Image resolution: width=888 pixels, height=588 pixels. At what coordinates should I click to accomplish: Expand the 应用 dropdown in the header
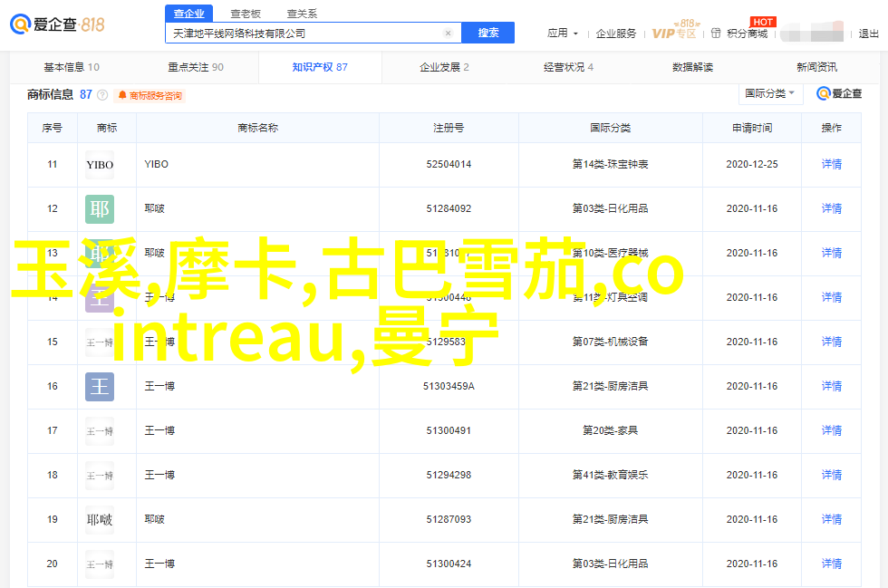[563, 34]
